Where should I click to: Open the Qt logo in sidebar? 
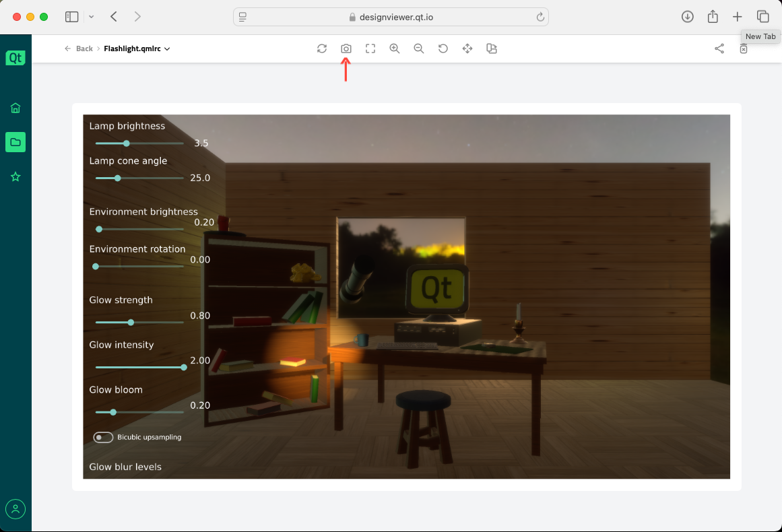15,58
